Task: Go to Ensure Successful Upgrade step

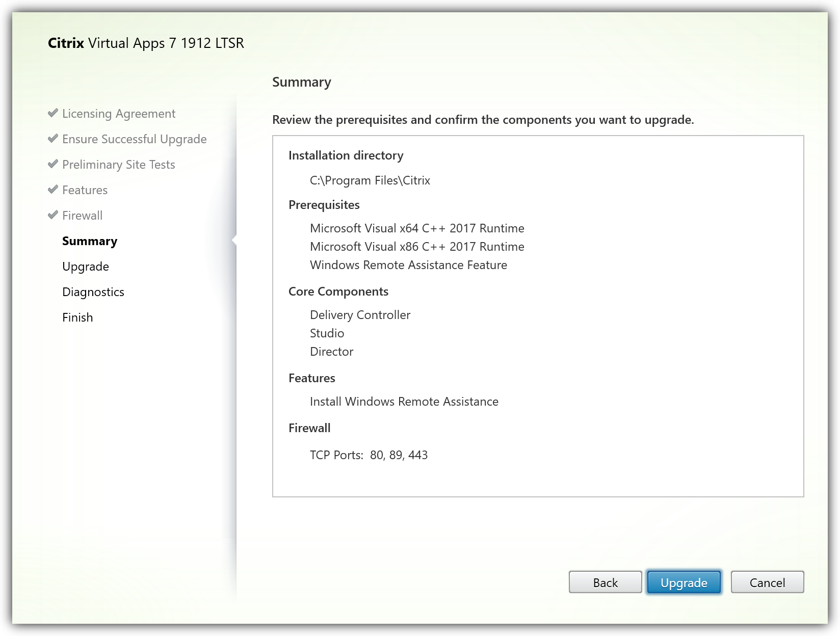Action: (134, 139)
